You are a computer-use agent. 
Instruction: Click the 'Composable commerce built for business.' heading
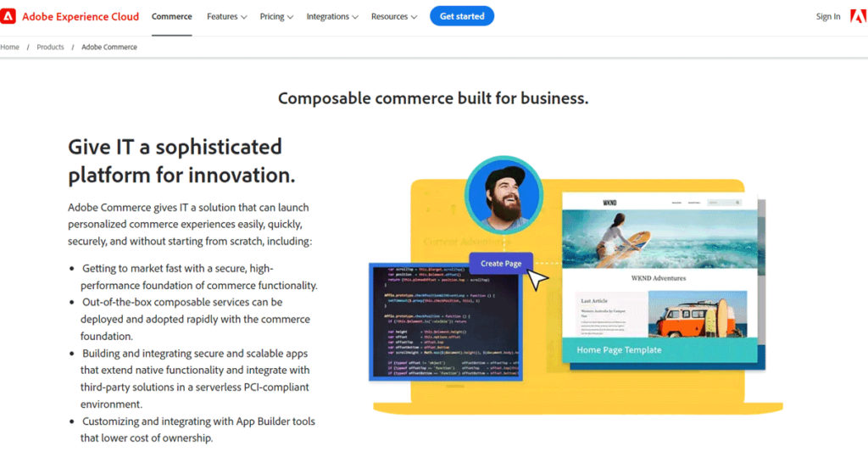(433, 98)
